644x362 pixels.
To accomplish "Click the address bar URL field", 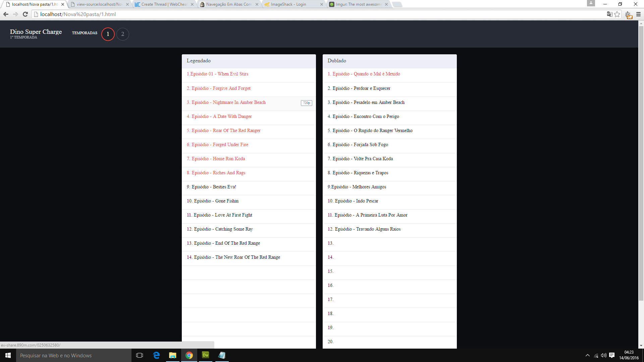I will coord(319,14).
